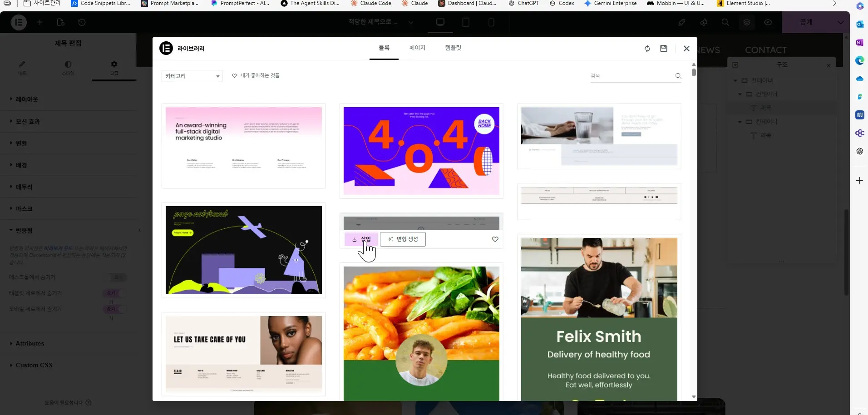The width and height of the screenshot is (868, 415).
Task: Show more bookmarks with the chevron arrow
Action: pyautogui.click(x=834, y=3)
